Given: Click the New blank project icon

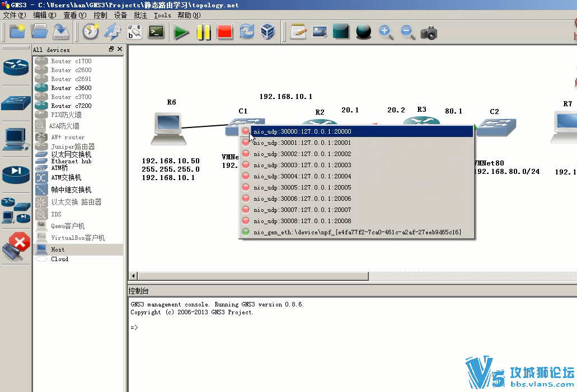Looking at the screenshot, I should [x=17, y=32].
